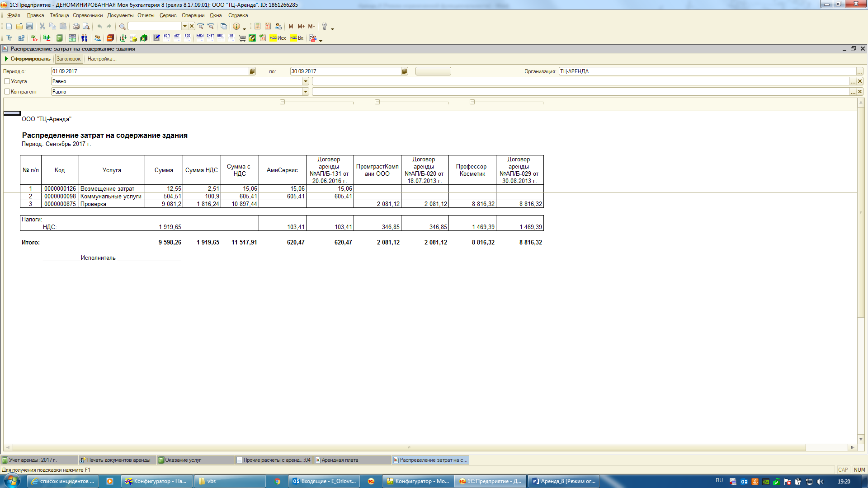Click the Сформировать button
This screenshot has height=488, width=868.
click(27, 59)
